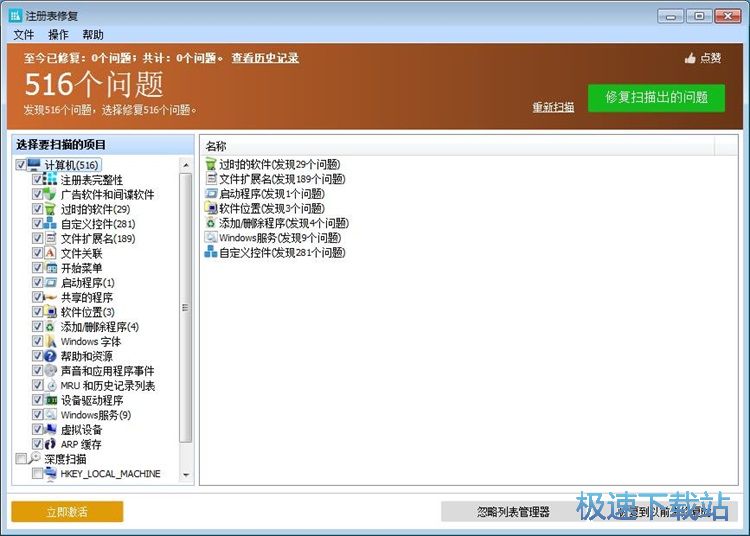Click the 自定义控件(281) blocks icon in tree
The height and width of the screenshot is (536, 750).
click(x=50, y=223)
